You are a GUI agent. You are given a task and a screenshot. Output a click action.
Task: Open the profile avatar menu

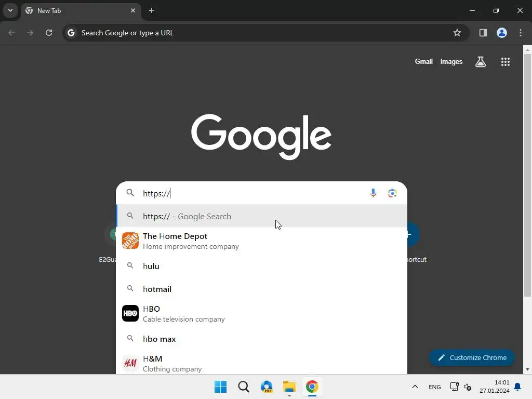tap(502, 33)
